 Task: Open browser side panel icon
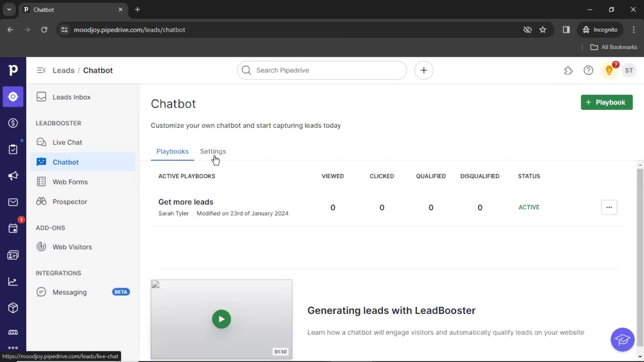[566, 30]
